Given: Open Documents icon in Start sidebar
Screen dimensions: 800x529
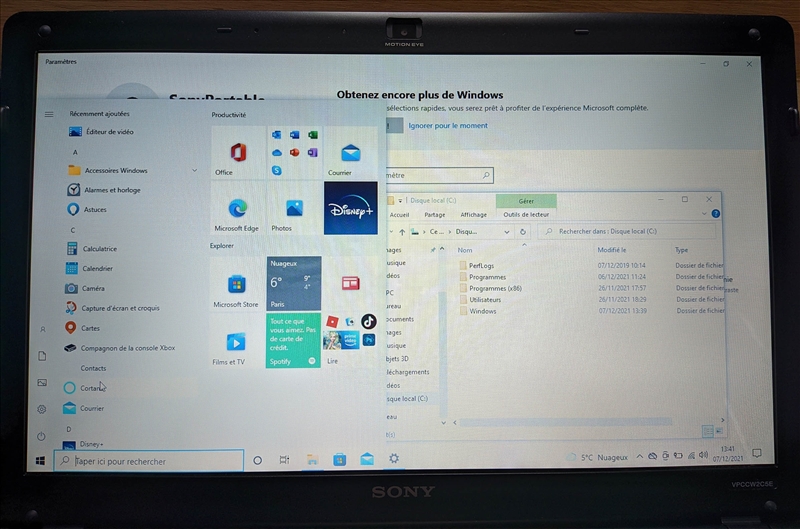Looking at the screenshot, I should point(42,356).
